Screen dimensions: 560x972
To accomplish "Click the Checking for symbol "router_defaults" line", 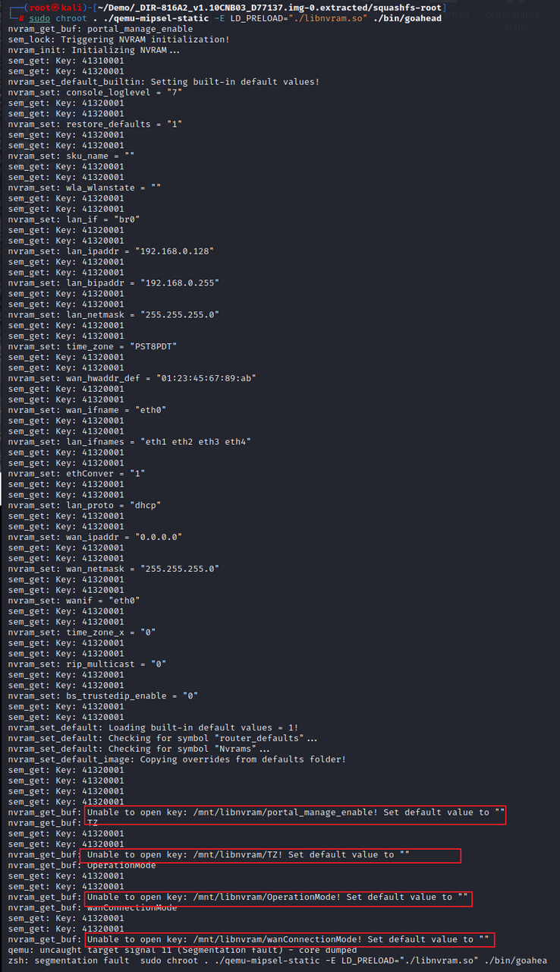I will 163,739.
